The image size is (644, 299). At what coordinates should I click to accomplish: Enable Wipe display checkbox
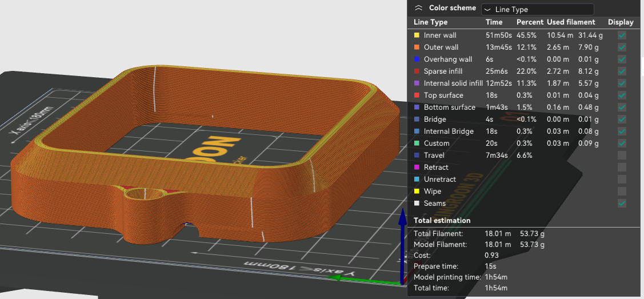click(x=622, y=192)
